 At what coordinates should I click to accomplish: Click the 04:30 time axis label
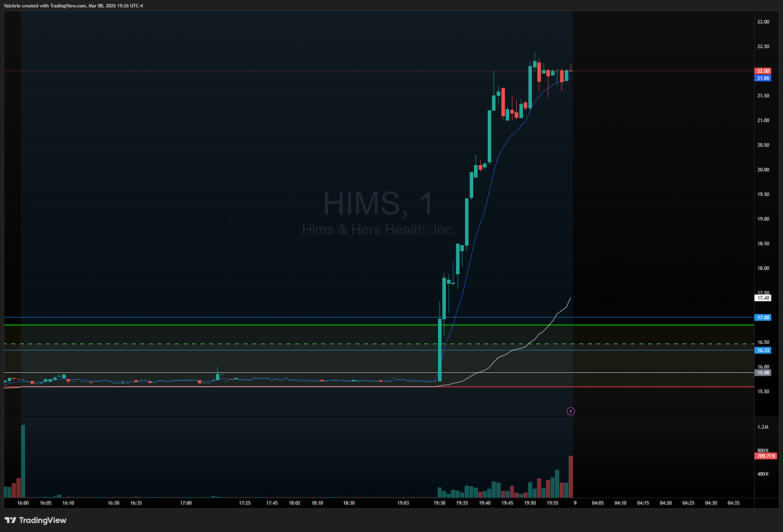pyautogui.click(x=711, y=503)
